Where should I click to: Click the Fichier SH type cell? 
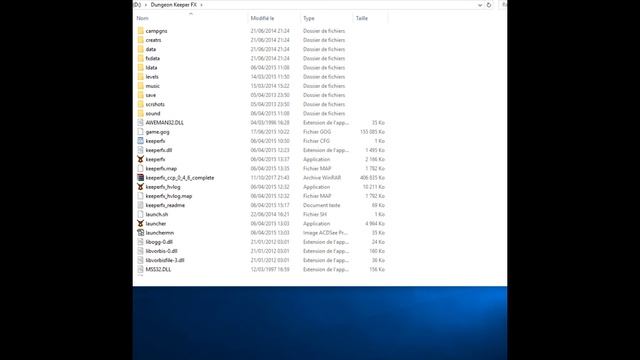click(315, 214)
